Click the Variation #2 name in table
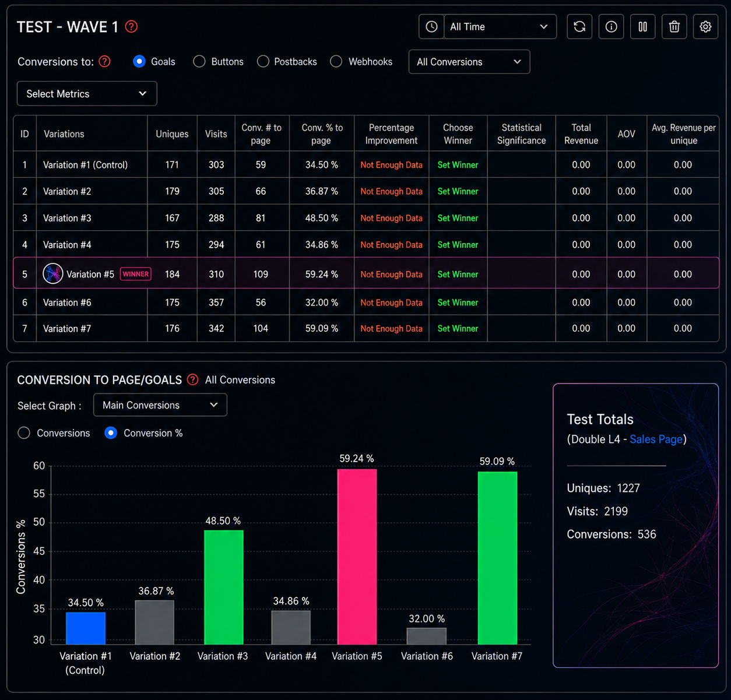This screenshot has height=700, width=731. coord(67,191)
